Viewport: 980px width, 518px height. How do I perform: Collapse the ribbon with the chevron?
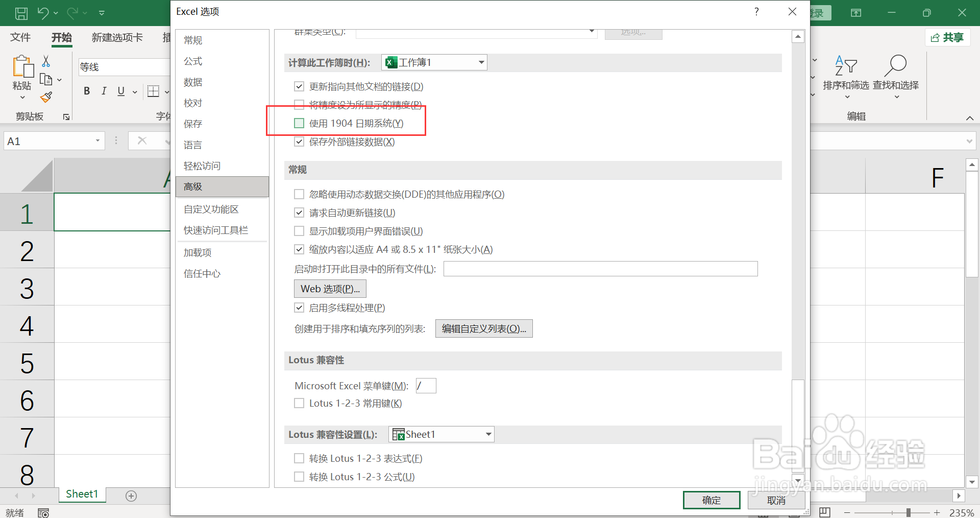coord(970,118)
